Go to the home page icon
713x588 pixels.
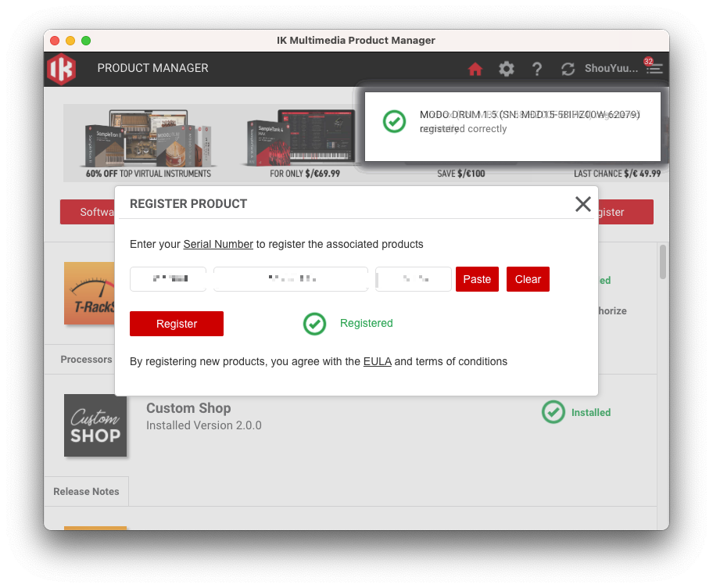(x=475, y=69)
